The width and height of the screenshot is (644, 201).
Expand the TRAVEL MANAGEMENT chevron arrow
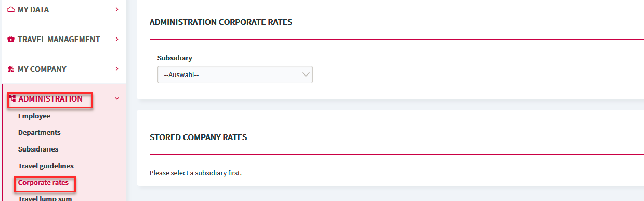click(117, 39)
